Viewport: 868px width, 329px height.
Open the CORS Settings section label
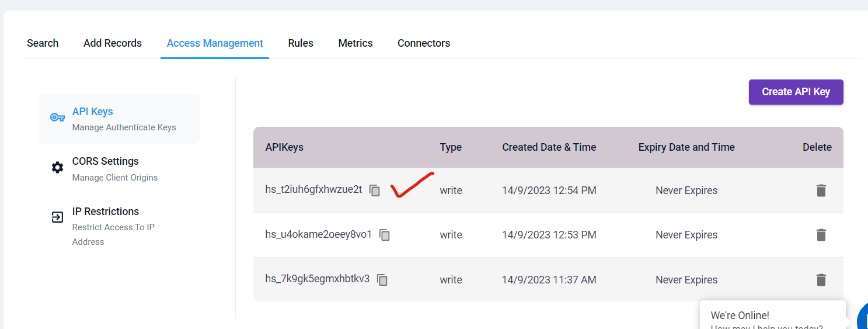pyautogui.click(x=106, y=161)
